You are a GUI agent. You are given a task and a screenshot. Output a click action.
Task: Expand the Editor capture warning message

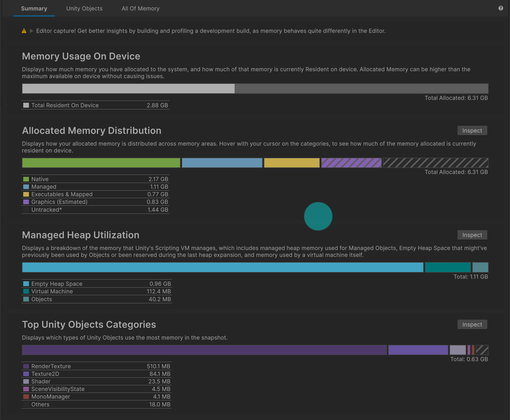(31, 31)
